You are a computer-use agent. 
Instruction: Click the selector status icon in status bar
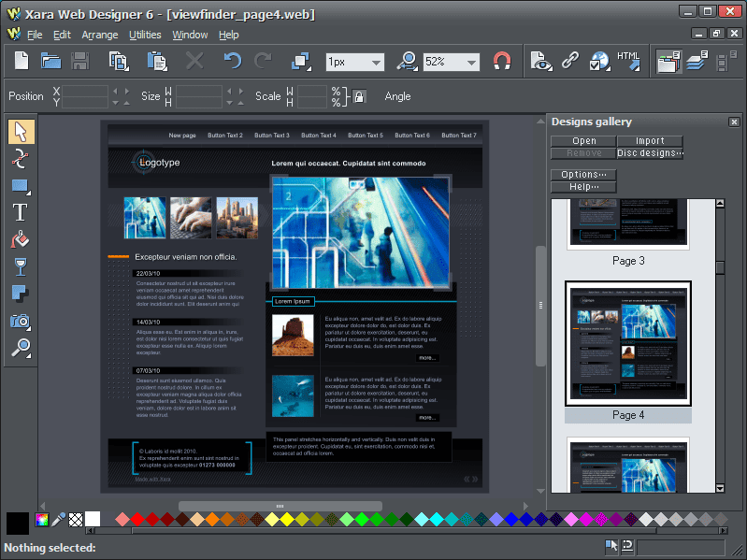(x=611, y=546)
